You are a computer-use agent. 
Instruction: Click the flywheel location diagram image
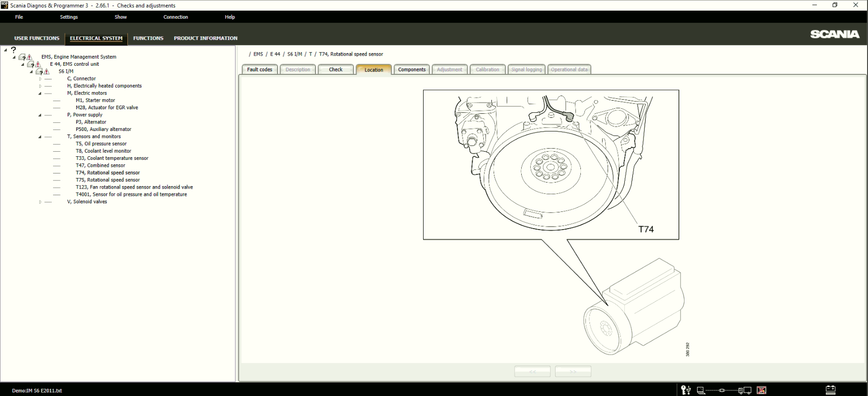(x=551, y=165)
